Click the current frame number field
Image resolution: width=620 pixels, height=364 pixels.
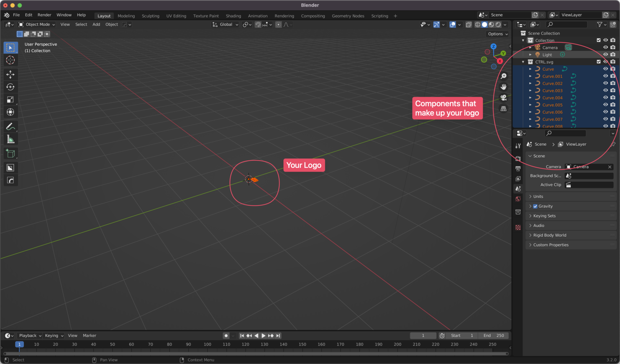(423, 336)
